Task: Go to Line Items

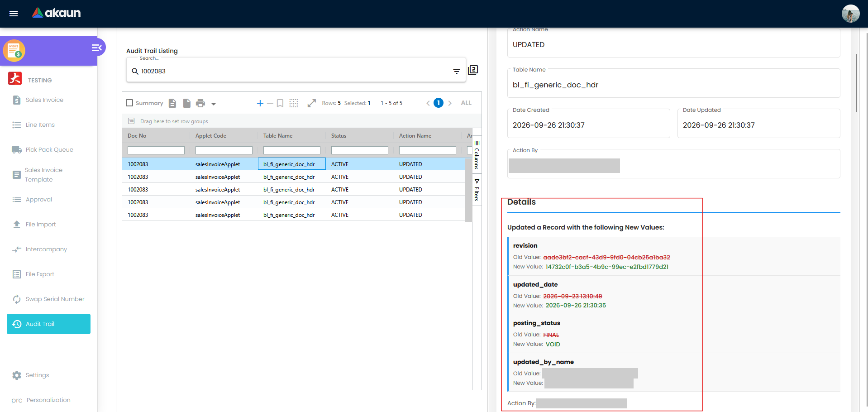Action: click(x=40, y=125)
